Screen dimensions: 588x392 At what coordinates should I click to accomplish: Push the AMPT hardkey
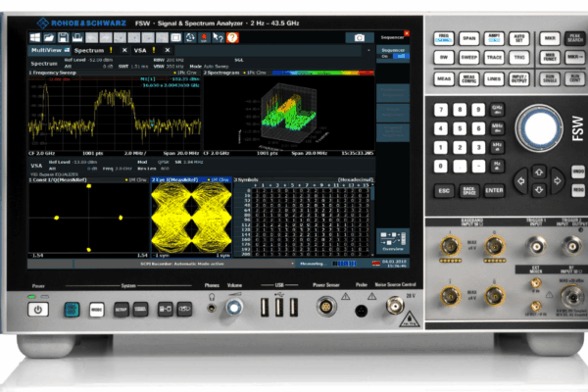pos(494,38)
